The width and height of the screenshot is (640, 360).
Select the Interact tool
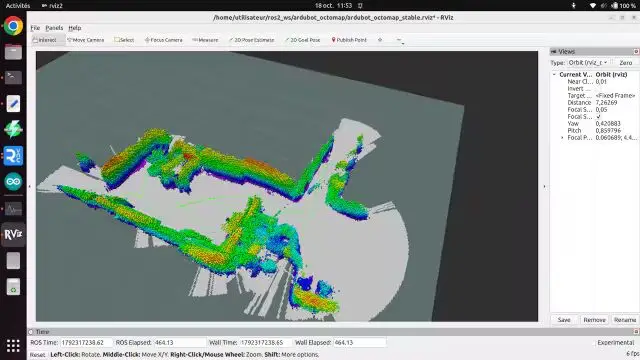click(48, 40)
